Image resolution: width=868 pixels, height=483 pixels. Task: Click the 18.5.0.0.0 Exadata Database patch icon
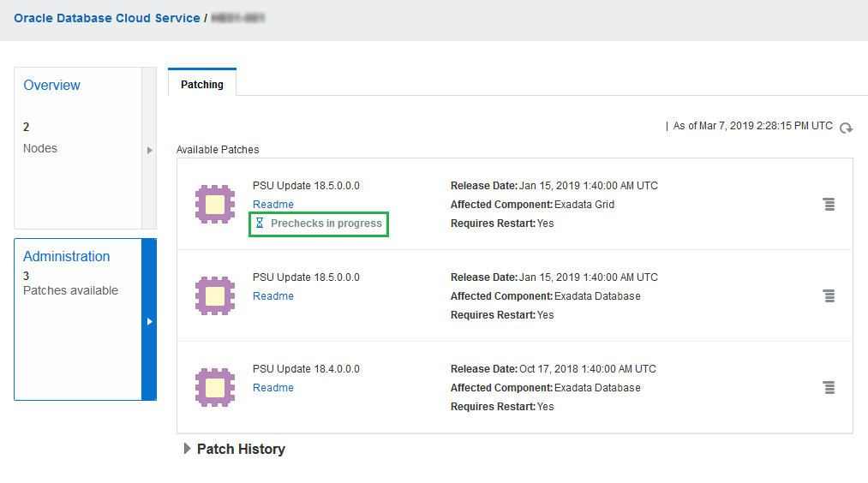[214, 295]
